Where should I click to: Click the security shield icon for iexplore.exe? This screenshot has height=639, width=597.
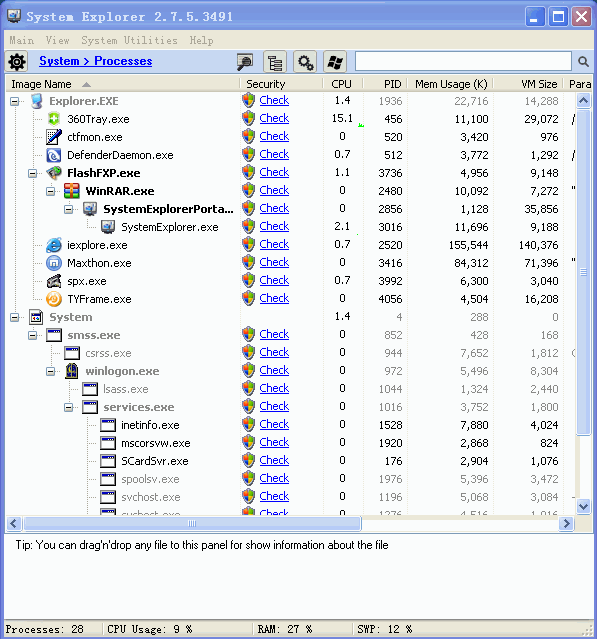point(248,245)
